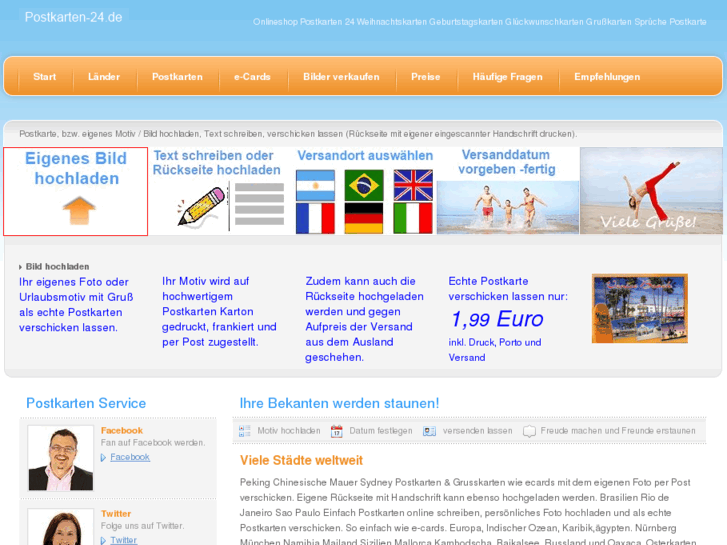Click the Venice Beach postcard thumbnail
Viewport: 727px width, 545px height.
pyautogui.click(x=640, y=308)
